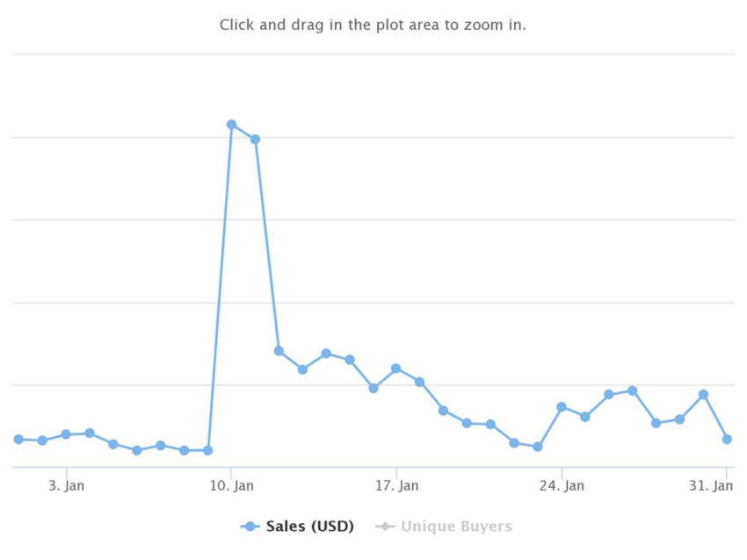Click the data point at 24. Jan
The height and width of the screenshot is (560, 747).
562,406
